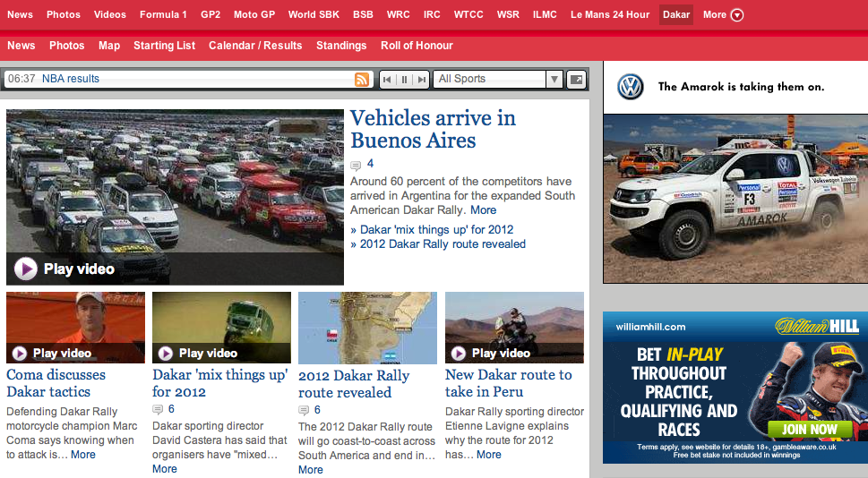Go to ILMC section
Image resolution: width=868 pixels, height=478 pixels.
click(x=545, y=14)
